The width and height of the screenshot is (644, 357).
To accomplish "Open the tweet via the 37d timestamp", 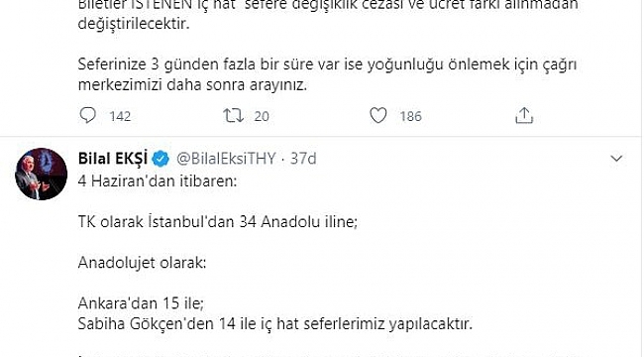I will [x=303, y=159].
